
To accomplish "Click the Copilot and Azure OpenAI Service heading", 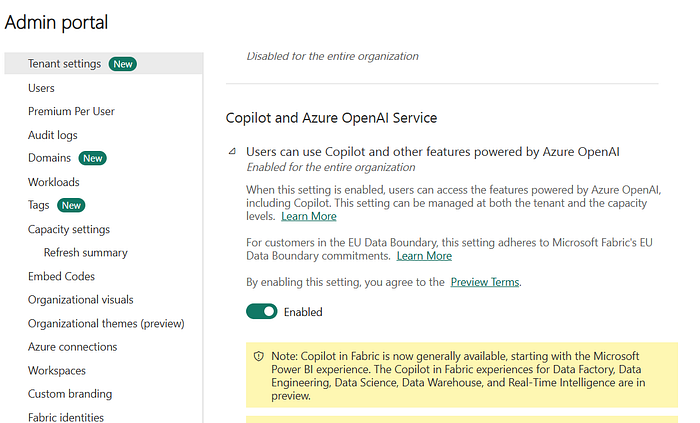I will click(x=331, y=118).
